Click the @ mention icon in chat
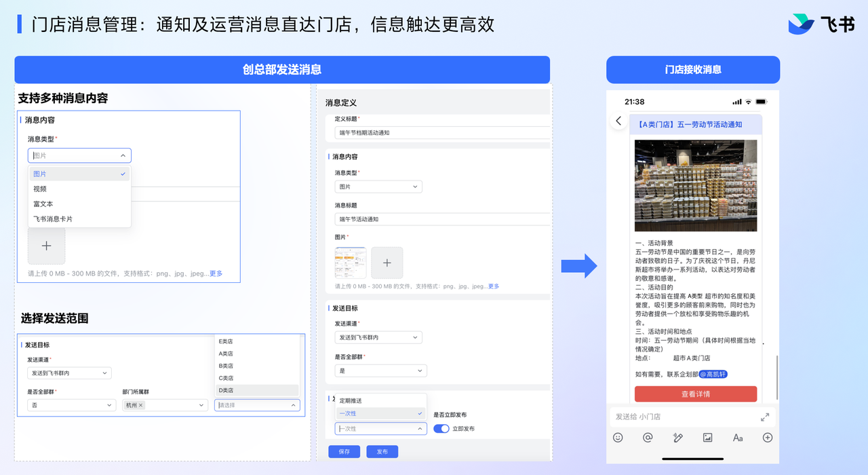This screenshot has width=868, height=475. (648, 438)
